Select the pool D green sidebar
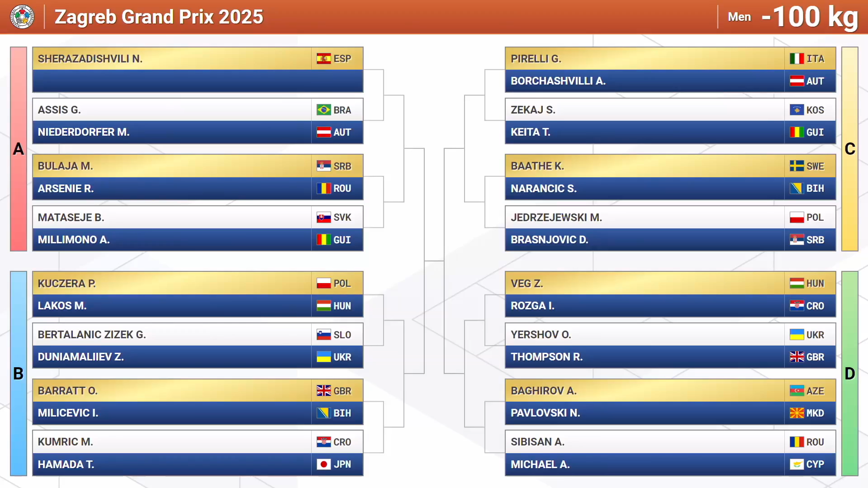This screenshot has width=868, height=488. click(x=849, y=373)
